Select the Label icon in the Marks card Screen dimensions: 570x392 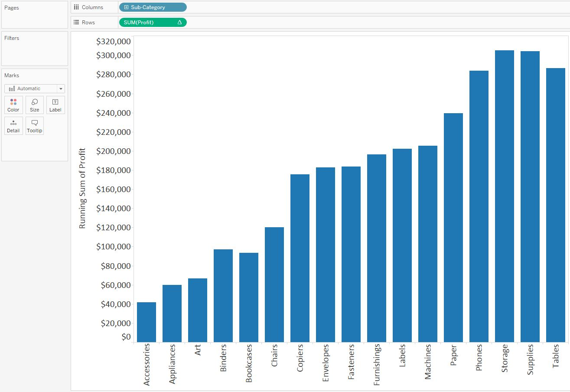click(x=55, y=105)
